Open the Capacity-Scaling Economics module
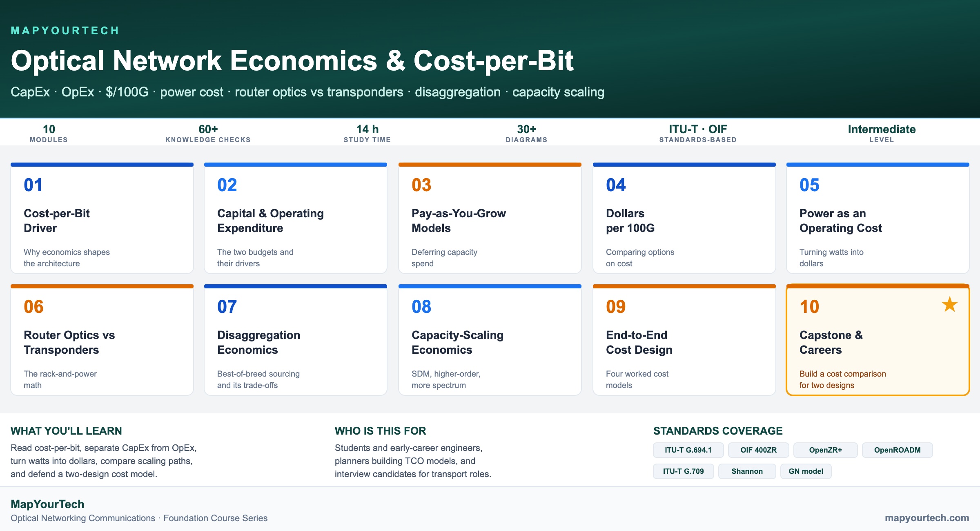The image size is (980, 531). [x=490, y=340]
